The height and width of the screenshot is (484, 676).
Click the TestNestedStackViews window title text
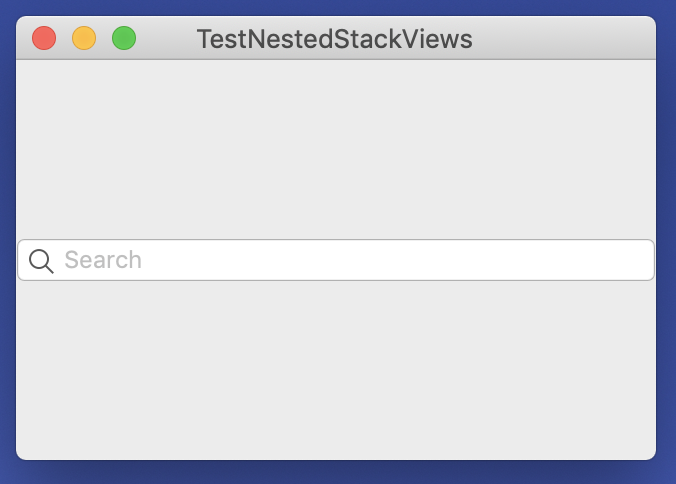pyautogui.click(x=335, y=39)
